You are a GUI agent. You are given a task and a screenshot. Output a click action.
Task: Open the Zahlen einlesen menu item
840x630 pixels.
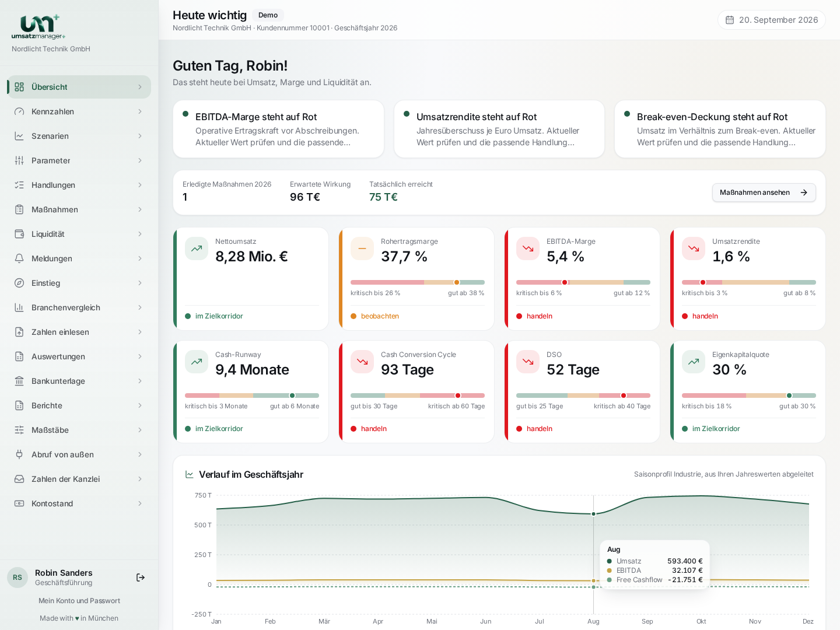tap(79, 332)
